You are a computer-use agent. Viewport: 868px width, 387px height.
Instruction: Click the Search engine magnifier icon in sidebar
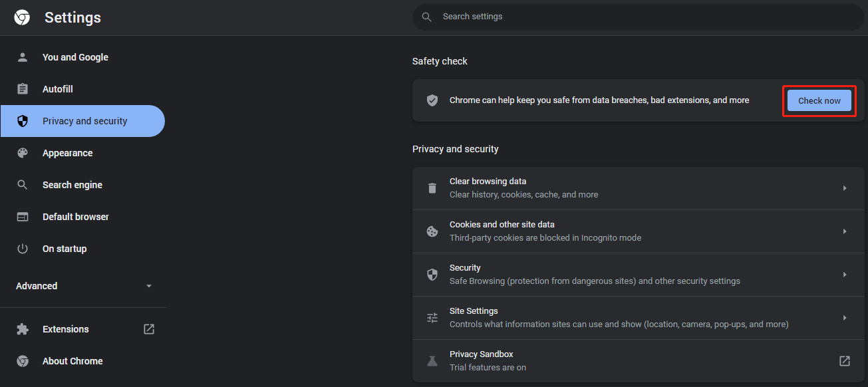click(x=23, y=185)
